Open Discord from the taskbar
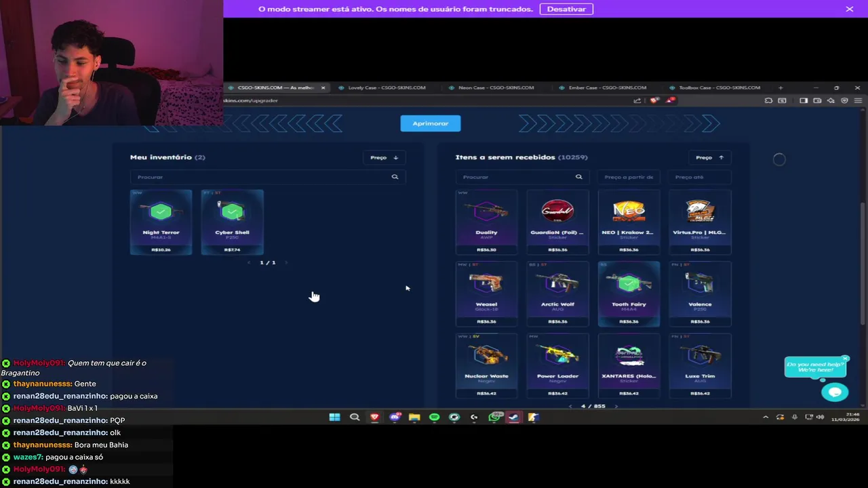This screenshot has height=488, width=868. click(x=395, y=417)
